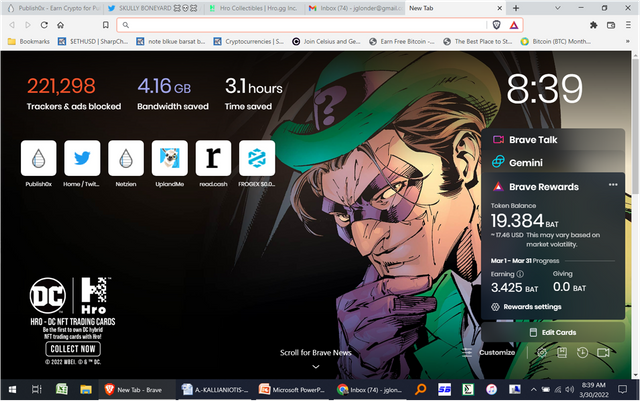The height and width of the screenshot is (401, 640).
Task: Open Join Celsius and Ge... bookmark
Action: [x=327, y=41]
